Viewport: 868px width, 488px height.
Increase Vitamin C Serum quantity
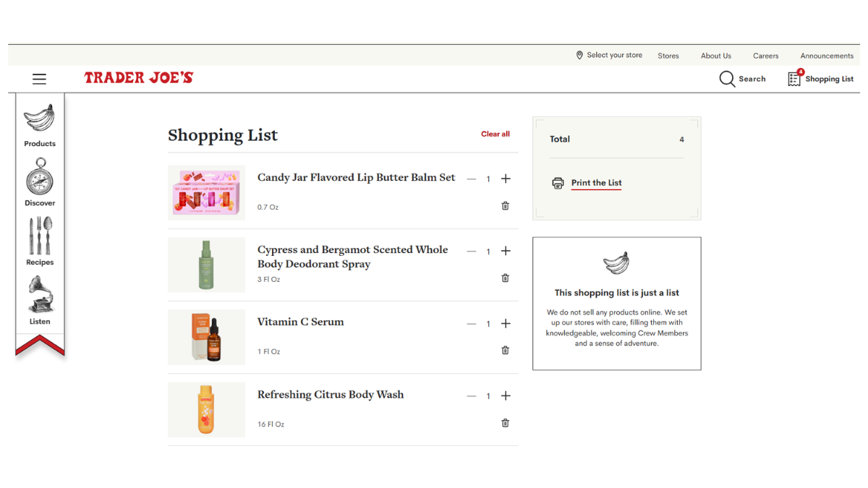(x=506, y=324)
